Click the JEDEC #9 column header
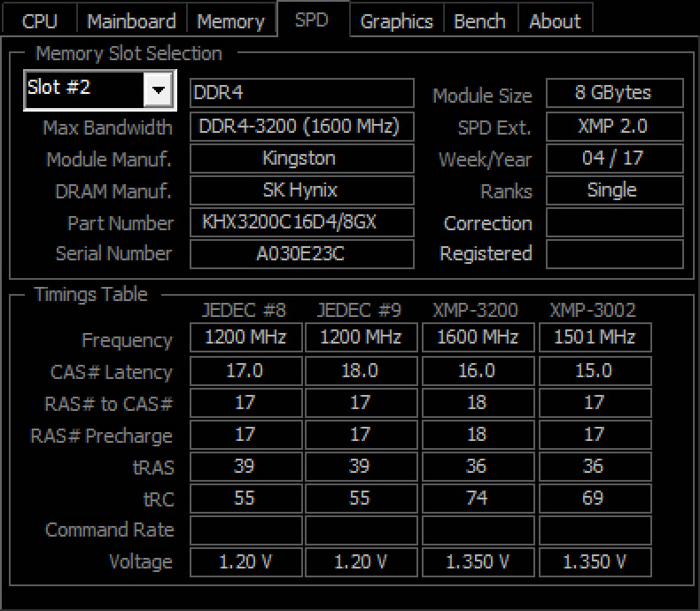The width and height of the screenshot is (700, 611). tap(360, 310)
